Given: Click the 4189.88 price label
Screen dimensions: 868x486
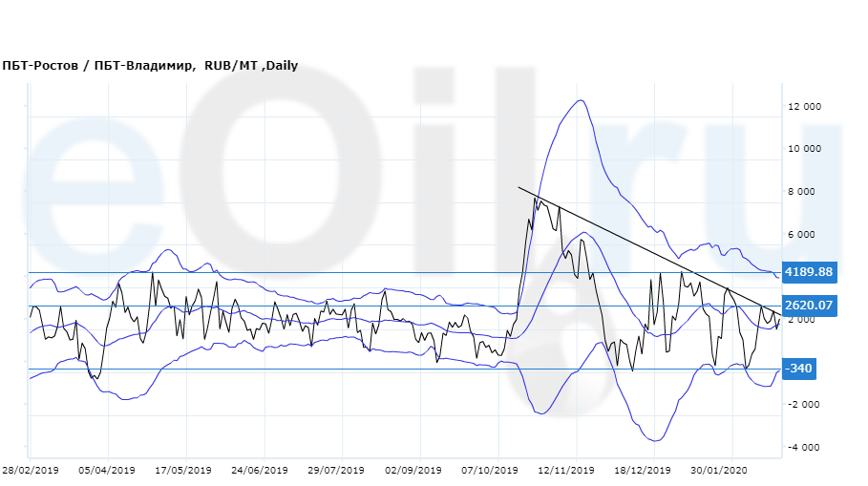Looking at the screenshot, I should 809,272.
